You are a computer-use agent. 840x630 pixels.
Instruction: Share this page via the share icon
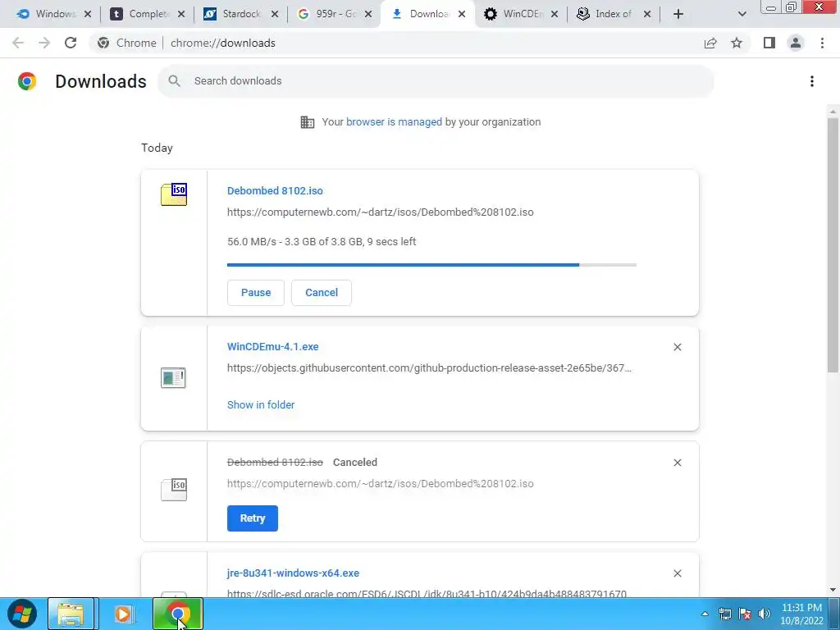[x=710, y=43]
